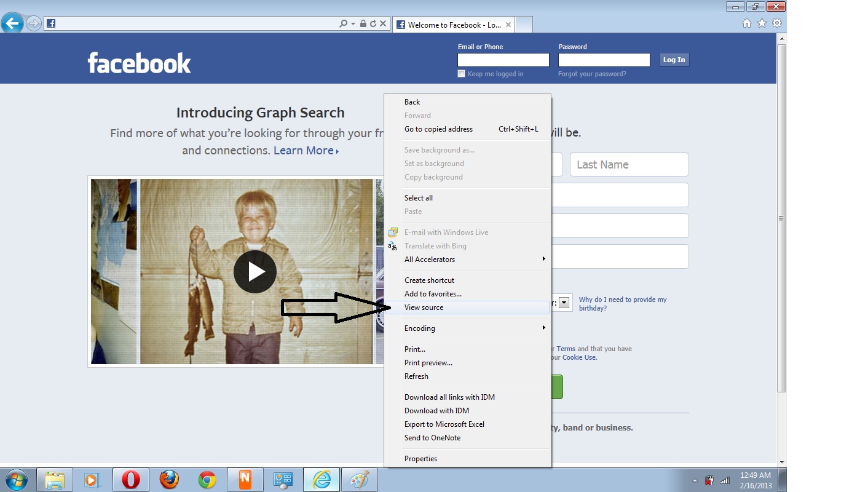Show hidden system tray icons arrow
The image size is (868, 492).
695,480
